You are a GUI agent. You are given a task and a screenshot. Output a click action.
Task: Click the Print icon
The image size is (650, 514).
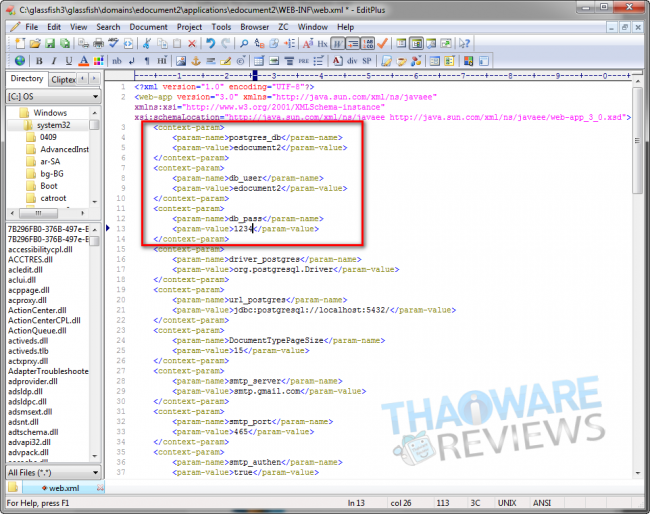pyautogui.click(x=98, y=43)
